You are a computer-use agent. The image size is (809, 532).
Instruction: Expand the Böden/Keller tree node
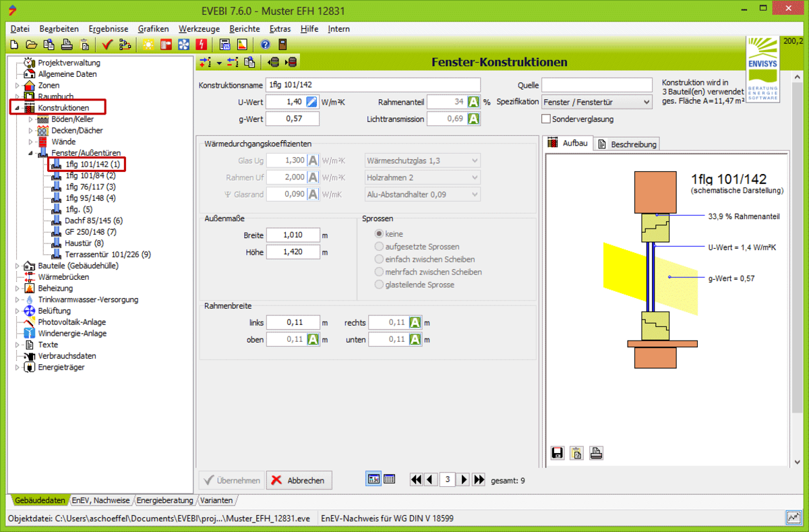pos(31,119)
